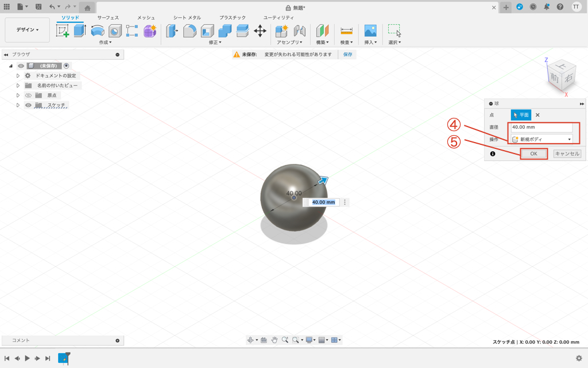The image size is (588, 368).
Task: Open the 構築 dropdown menu
Action: click(x=322, y=43)
